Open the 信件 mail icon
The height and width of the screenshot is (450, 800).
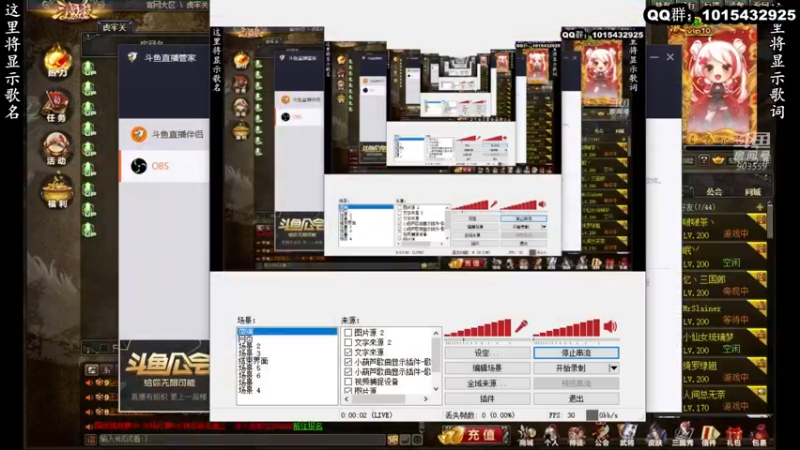pos(709,436)
